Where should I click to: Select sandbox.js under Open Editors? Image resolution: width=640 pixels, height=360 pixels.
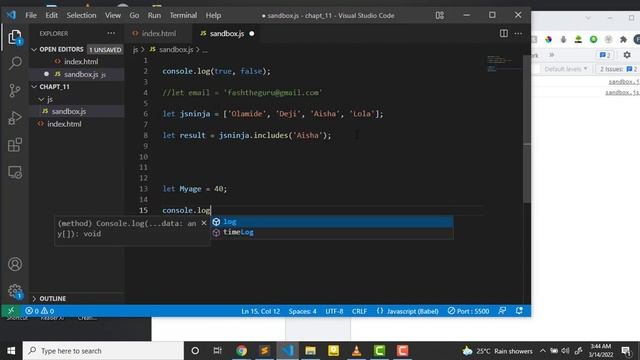pyautogui.click(x=77, y=74)
